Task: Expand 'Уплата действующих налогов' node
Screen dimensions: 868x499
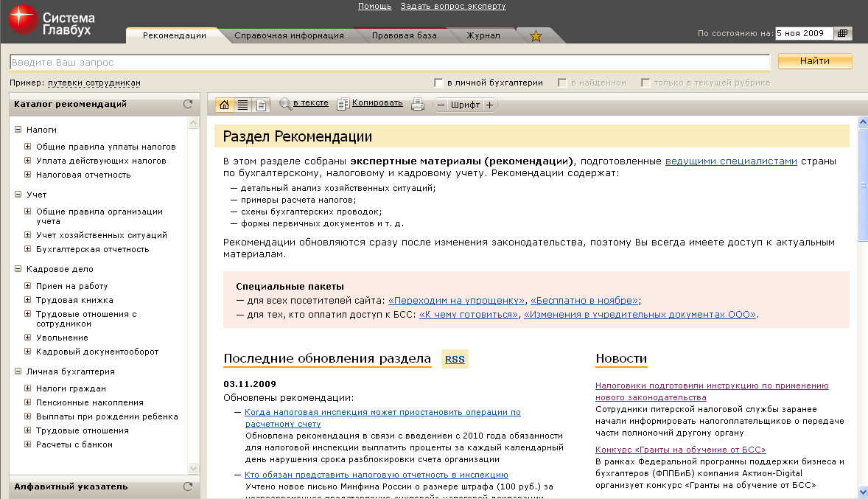Action: [x=28, y=160]
